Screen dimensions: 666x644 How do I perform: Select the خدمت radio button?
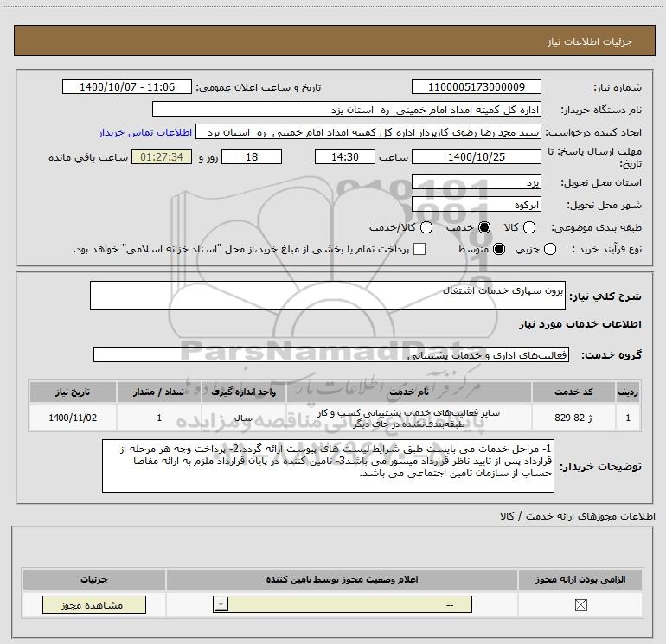coord(483,228)
